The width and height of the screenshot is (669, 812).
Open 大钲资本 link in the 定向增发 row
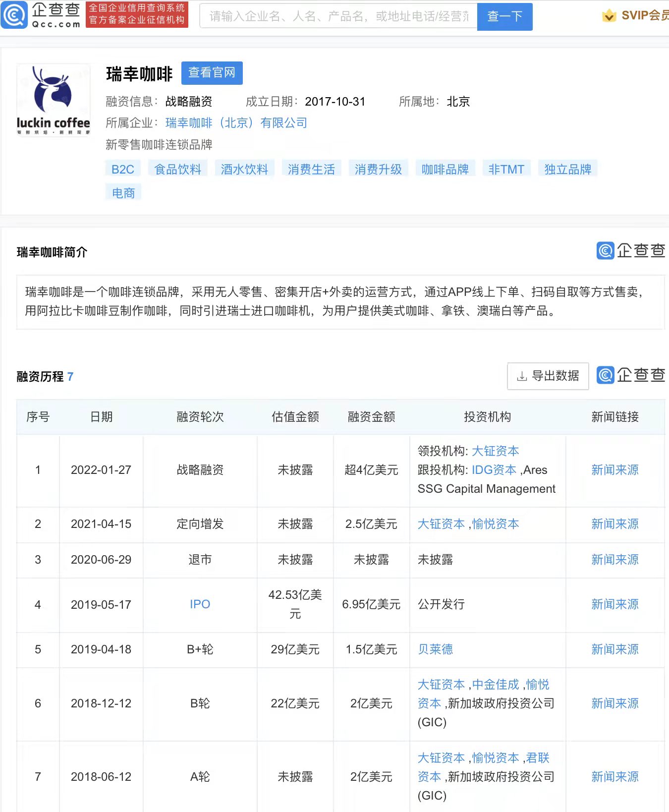(441, 524)
